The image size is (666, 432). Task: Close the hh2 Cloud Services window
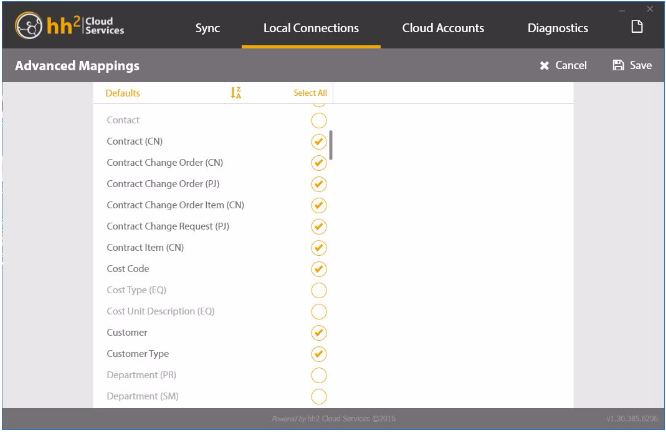[x=650, y=9]
